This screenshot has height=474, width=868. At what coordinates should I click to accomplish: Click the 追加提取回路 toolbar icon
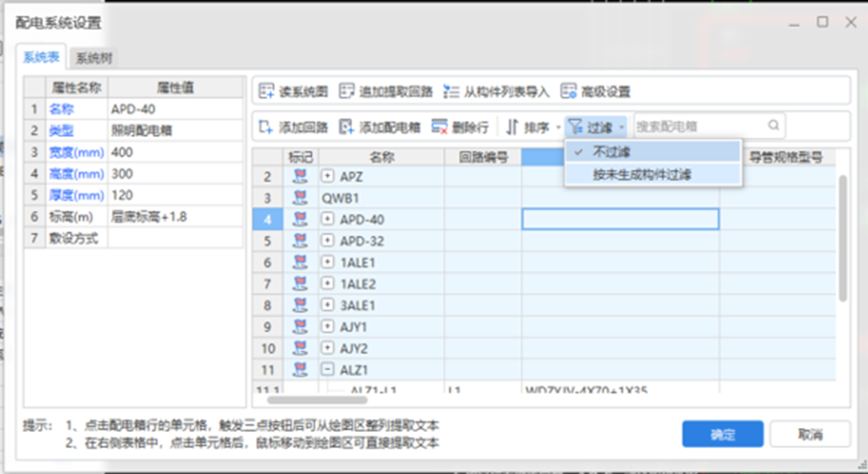click(347, 91)
